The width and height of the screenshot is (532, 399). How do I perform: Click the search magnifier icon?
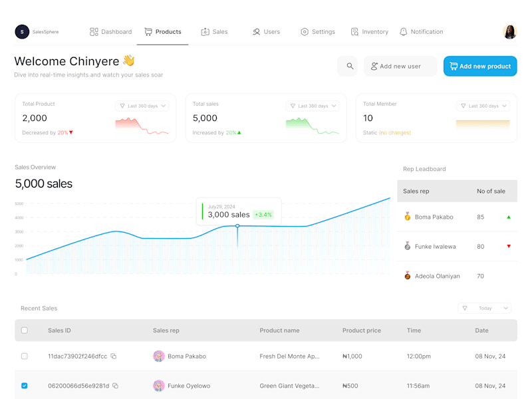click(x=350, y=66)
